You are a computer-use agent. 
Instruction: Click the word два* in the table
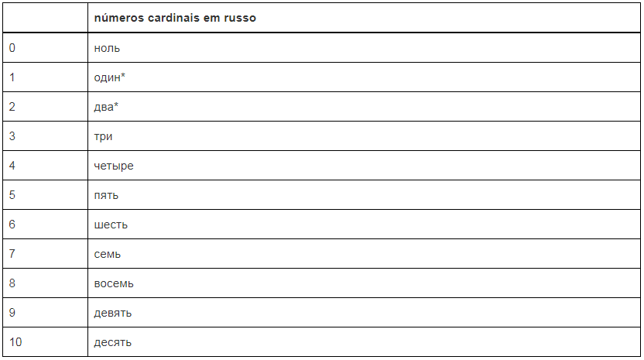coord(106,107)
